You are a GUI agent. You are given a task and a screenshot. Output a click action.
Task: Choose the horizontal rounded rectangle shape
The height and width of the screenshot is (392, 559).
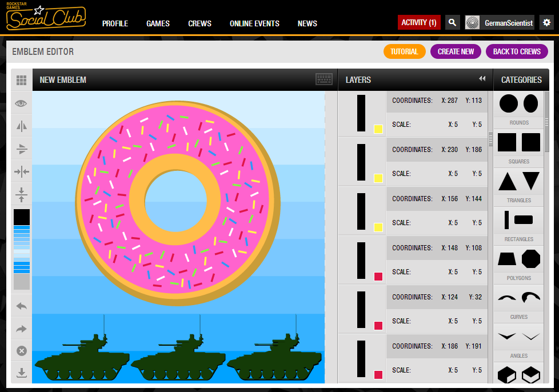tap(524, 220)
